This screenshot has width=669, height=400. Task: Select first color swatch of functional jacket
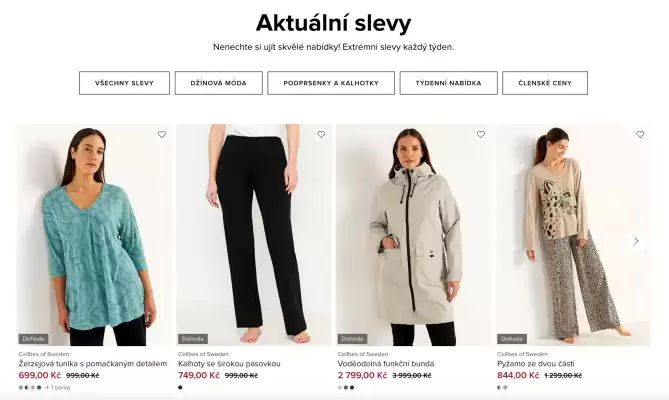click(x=340, y=387)
